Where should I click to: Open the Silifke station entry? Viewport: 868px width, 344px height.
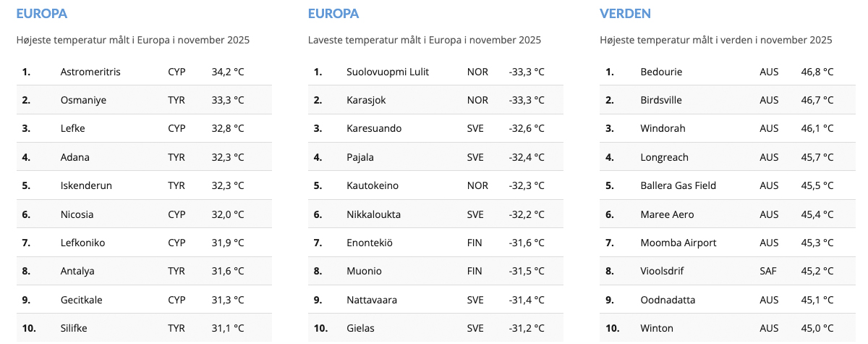click(x=74, y=328)
